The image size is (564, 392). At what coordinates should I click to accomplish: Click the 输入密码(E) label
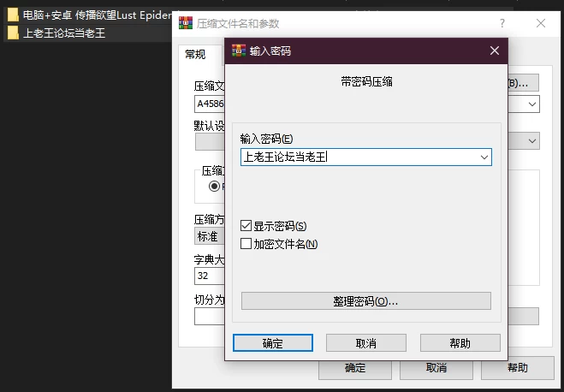coord(266,139)
